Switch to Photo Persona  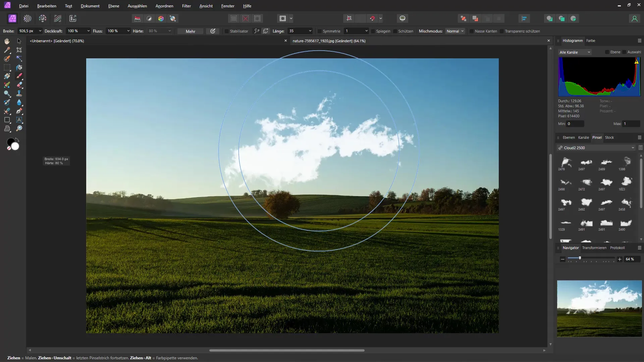pyautogui.click(x=12, y=18)
